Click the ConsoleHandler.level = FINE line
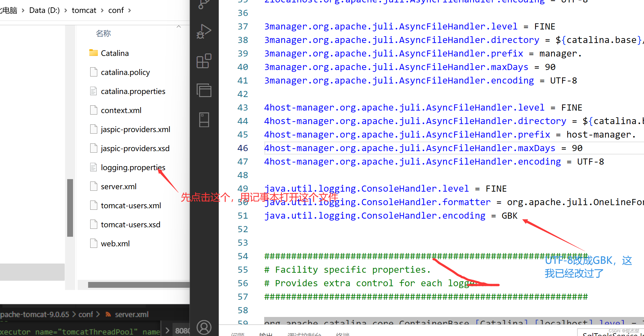 pyautogui.click(x=385, y=189)
